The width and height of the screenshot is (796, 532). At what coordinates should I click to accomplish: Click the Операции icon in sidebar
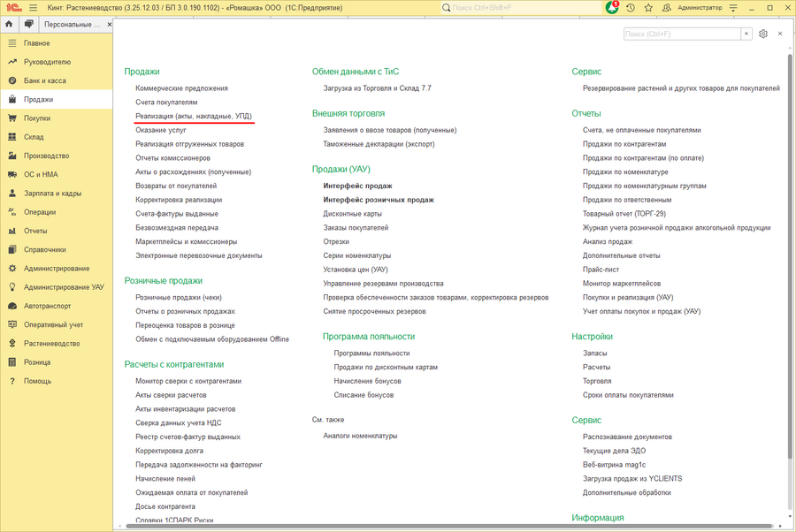point(12,212)
